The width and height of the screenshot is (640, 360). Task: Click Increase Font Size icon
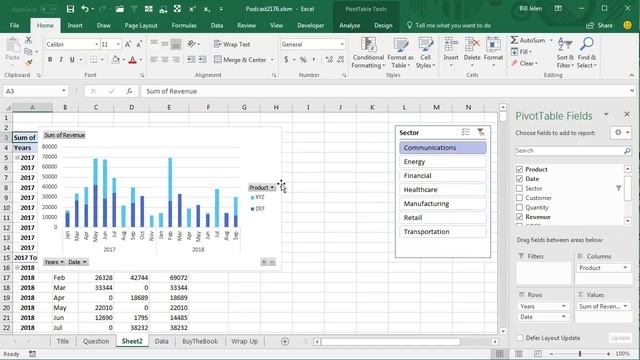click(x=128, y=44)
